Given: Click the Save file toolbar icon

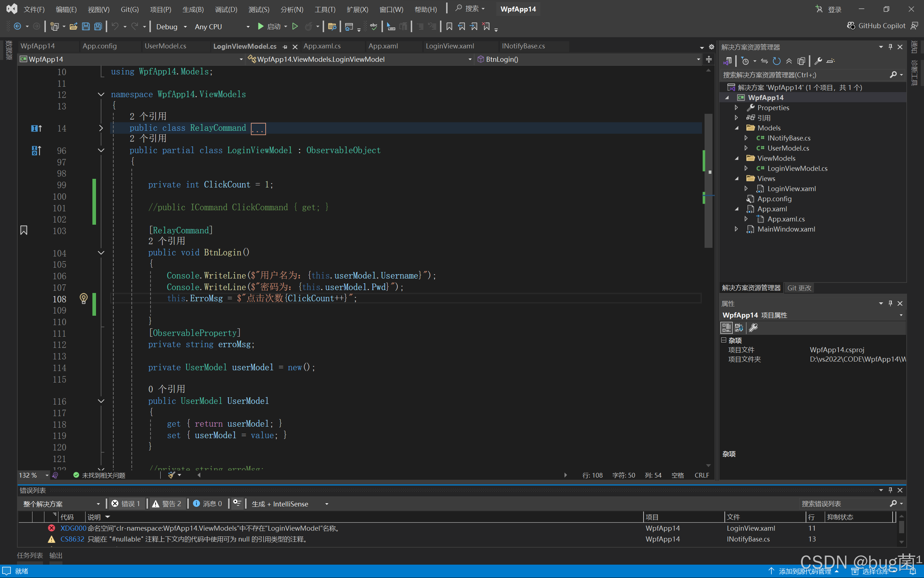Looking at the screenshot, I should tap(86, 26).
